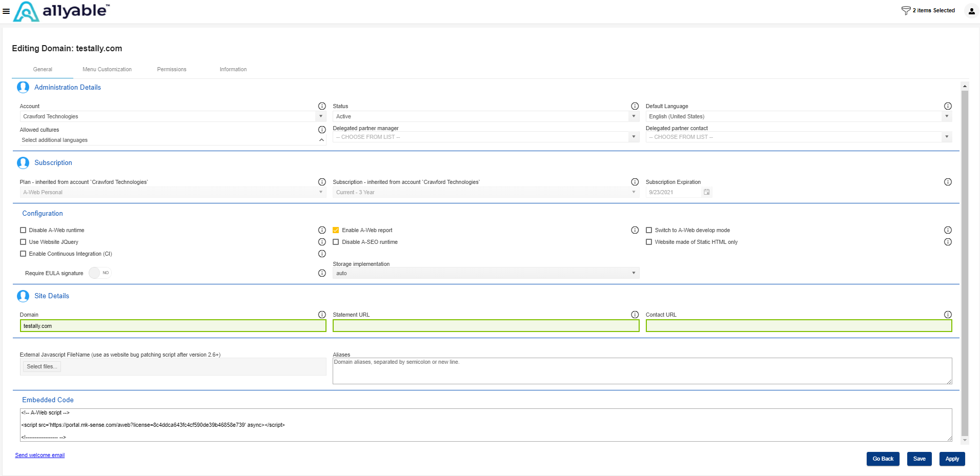The width and height of the screenshot is (980, 476).
Task: Open the Subscription Expiration calendar picker
Action: click(x=706, y=192)
